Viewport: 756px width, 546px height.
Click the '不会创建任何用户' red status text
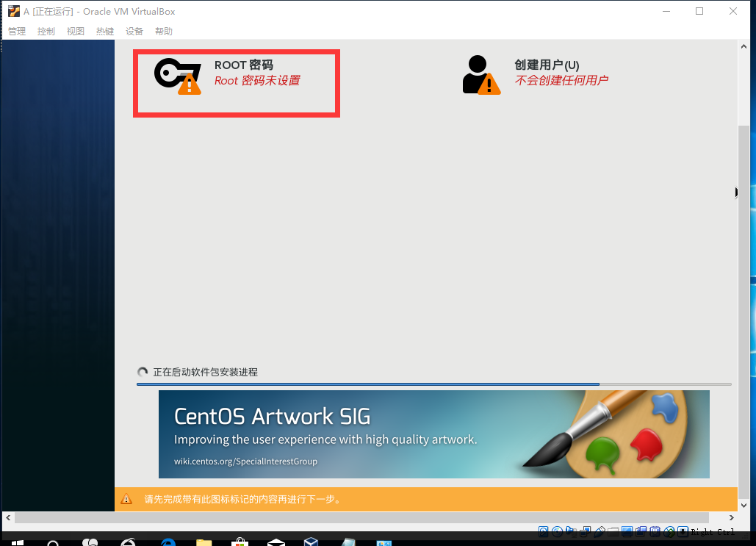[x=561, y=80]
